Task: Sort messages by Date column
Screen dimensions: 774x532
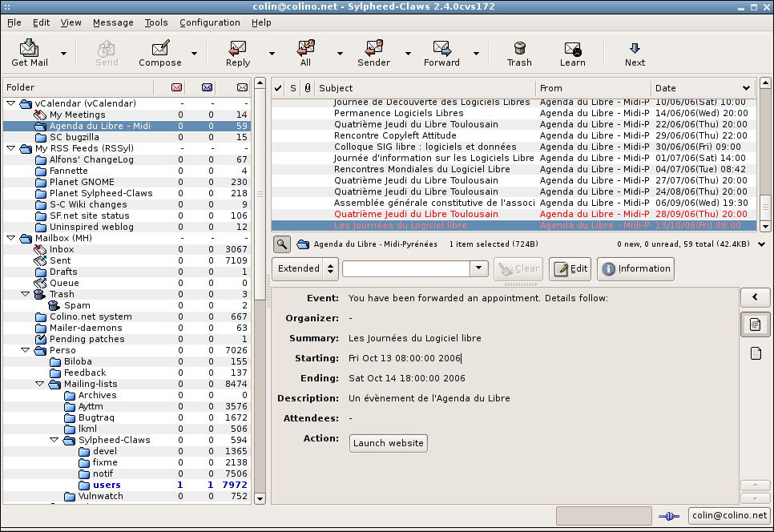Action: click(703, 88)
